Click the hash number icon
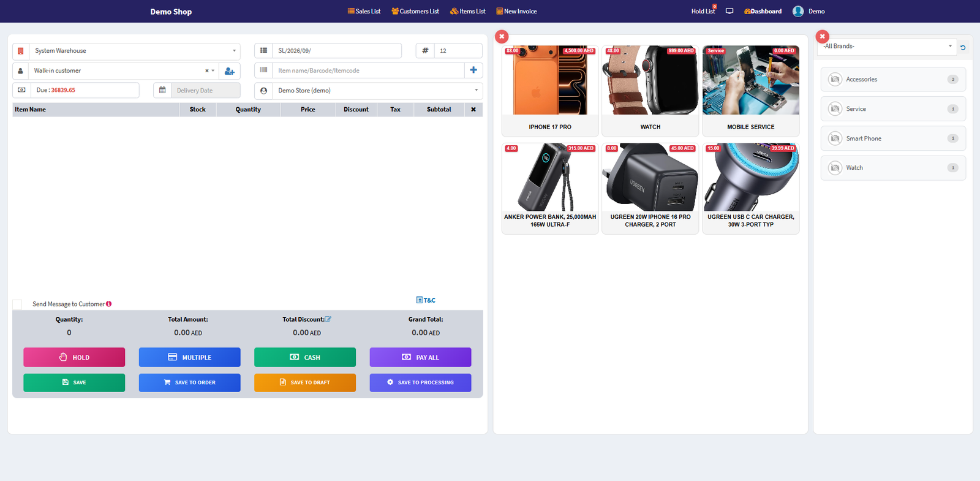This screenshot has height=481, width=980. (425, 51)
